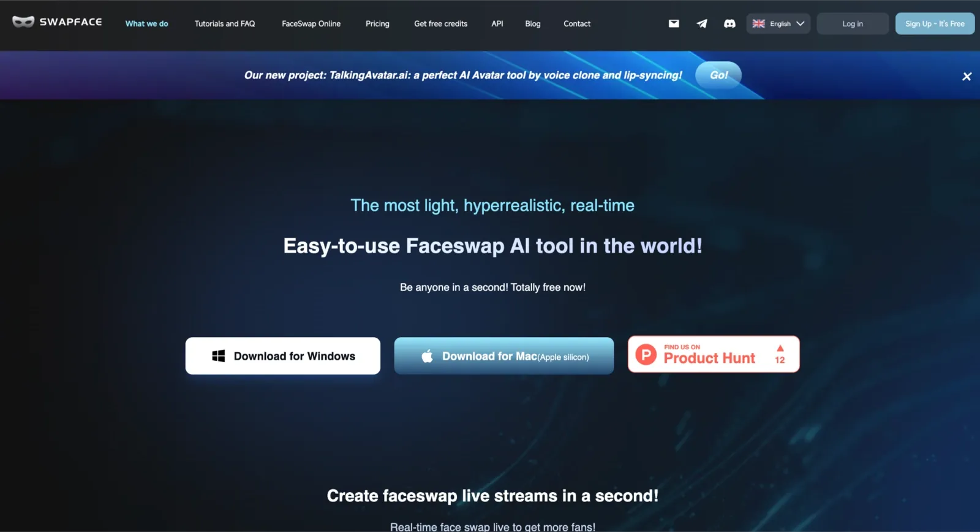Dismiss the TalkingAvatar banner with X

(967, 76)
